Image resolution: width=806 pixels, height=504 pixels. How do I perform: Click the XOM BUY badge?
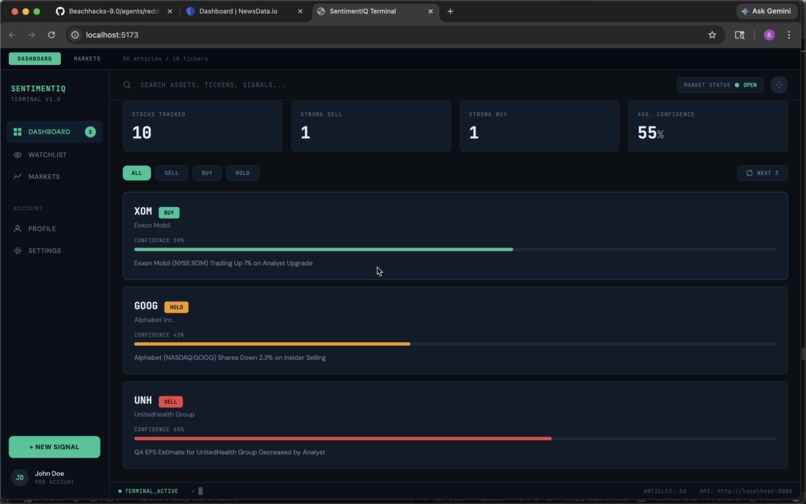(169, 212)
